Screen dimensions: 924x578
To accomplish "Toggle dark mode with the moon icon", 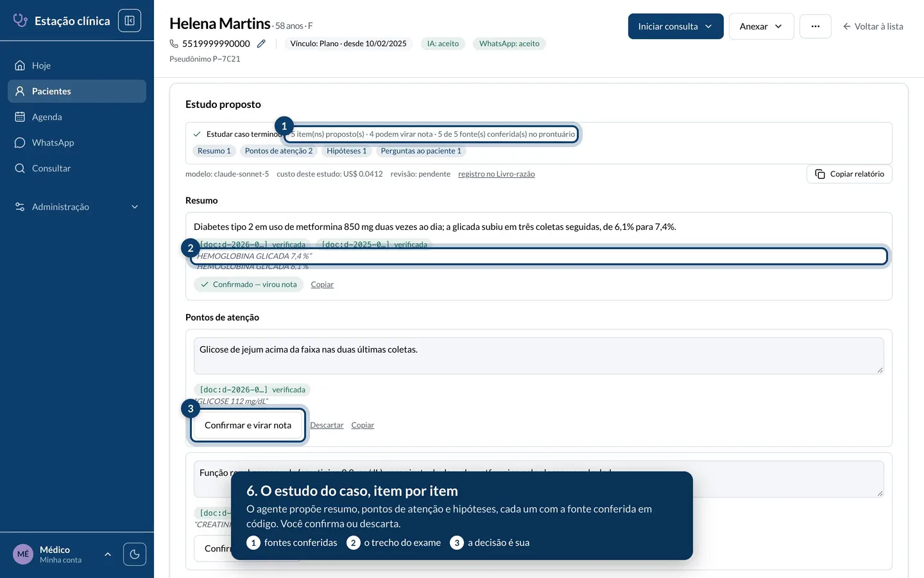I will tap(135, 554).
